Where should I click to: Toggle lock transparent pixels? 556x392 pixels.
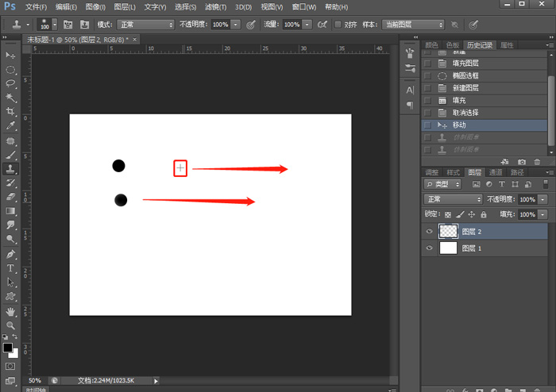point(448,214)
